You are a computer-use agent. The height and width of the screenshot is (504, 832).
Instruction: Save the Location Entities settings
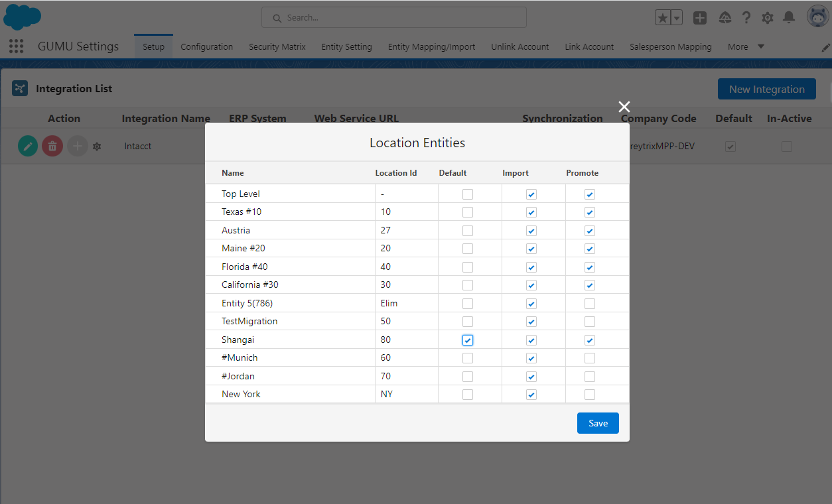point(598,423)
